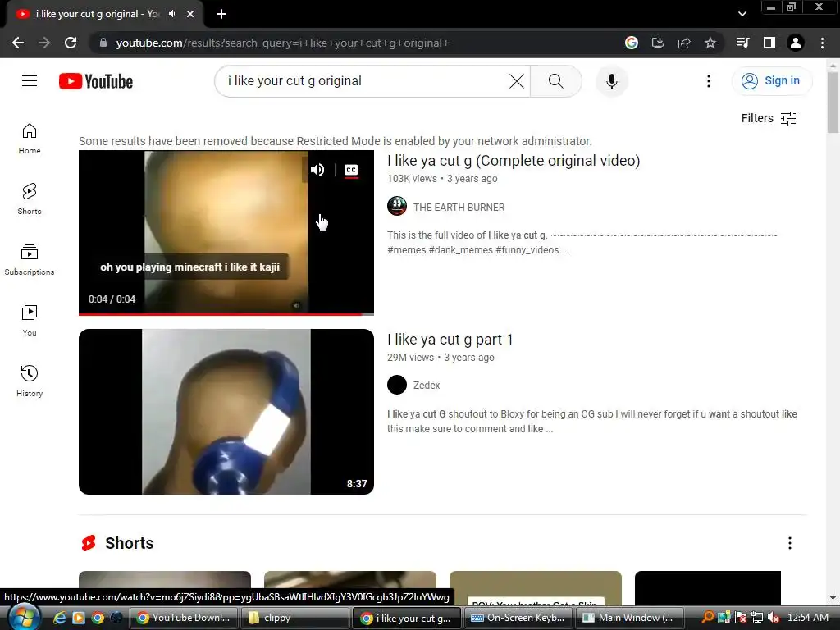The width and height of the screenshot is (840, 630).
Task: Open 'I like ya cut g (Complete original video)' title
Action: click(x=514, y=161)
